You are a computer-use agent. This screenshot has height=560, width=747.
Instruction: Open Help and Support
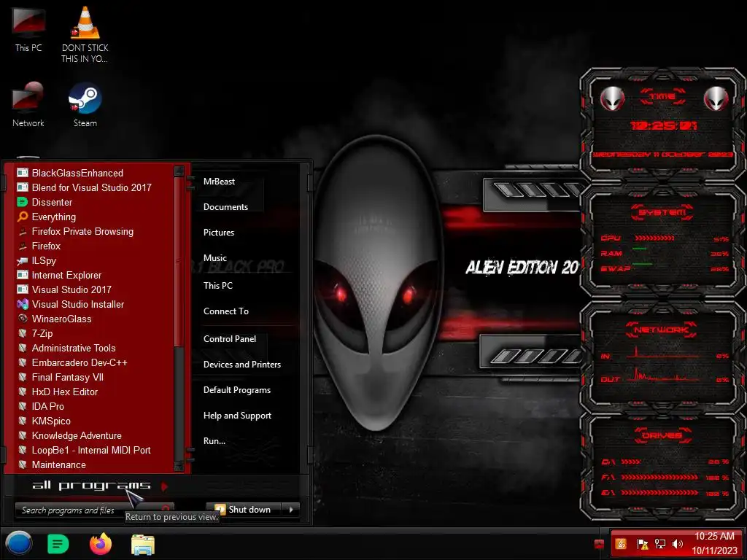[x=237, y=416]
